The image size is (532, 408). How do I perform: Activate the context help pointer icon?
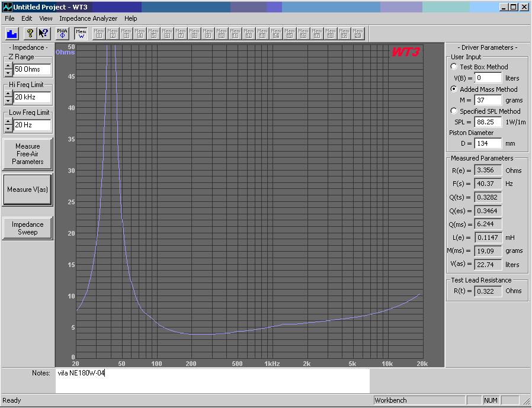(43, 33)
